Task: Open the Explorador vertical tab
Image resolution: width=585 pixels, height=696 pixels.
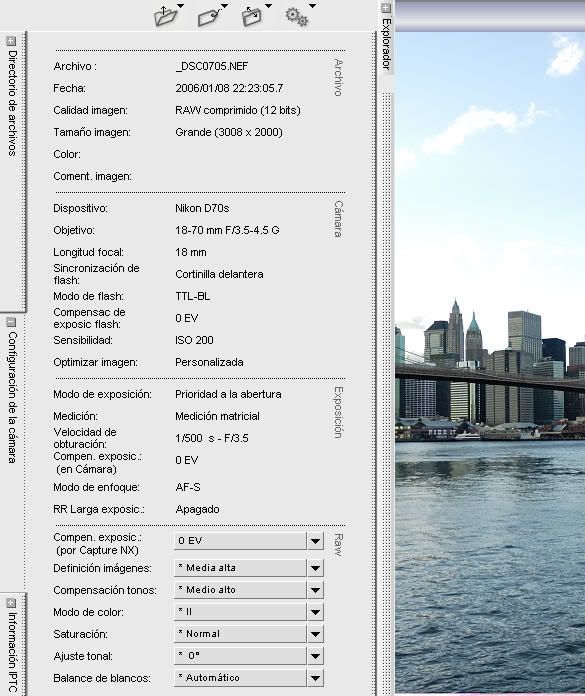Action: [x=386, y=44]
